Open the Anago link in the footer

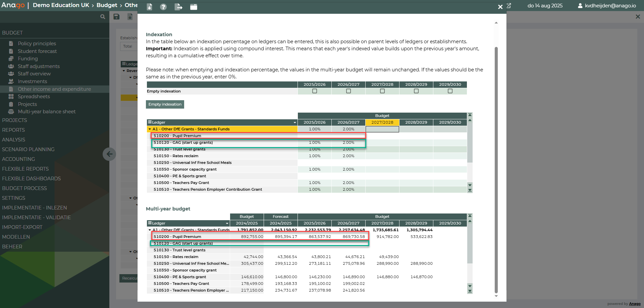635,304
